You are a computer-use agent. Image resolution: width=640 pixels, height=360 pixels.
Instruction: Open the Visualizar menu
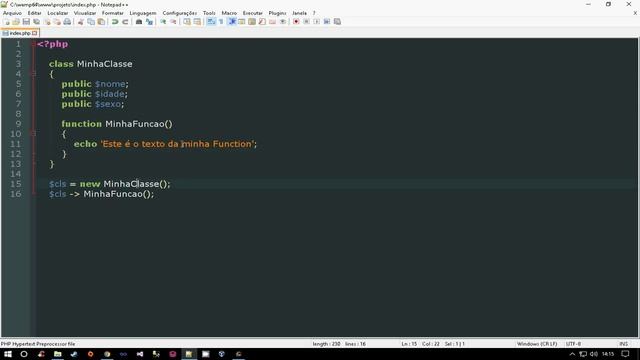click(x=85, y=13)
